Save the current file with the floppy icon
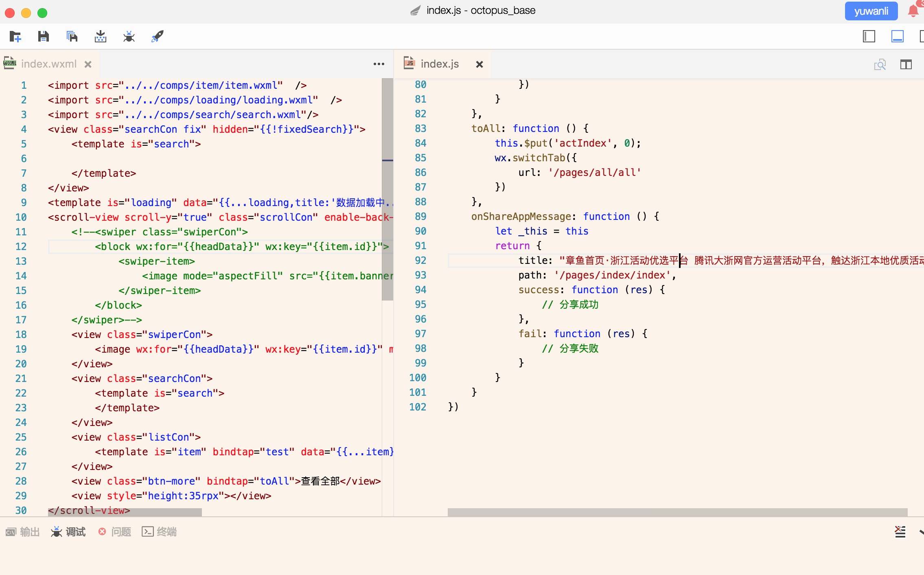This screenshot has height=575, width=924. [43, 37]
